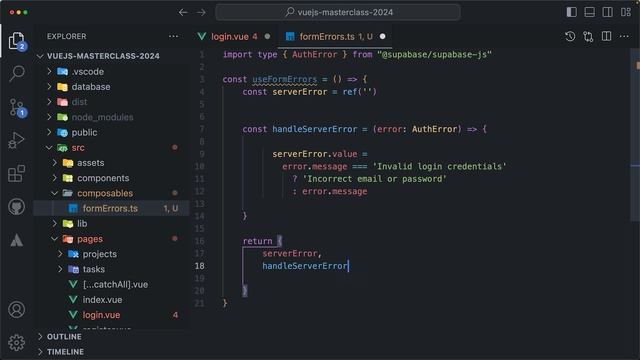Expand the TIMELINE section

65,352
